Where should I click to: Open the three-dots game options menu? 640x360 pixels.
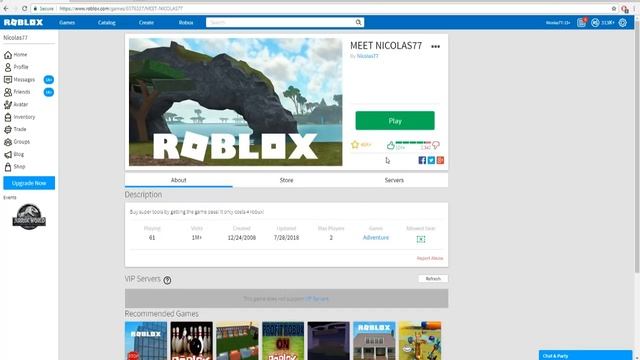point(436,47)
